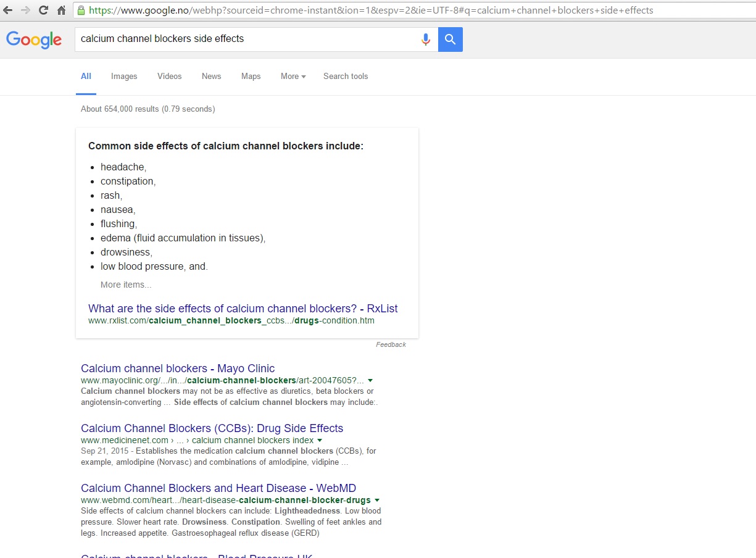Go forward with the browser forward arrow
The height and width of the screenshot is (558, 756).
pos(25,10)
